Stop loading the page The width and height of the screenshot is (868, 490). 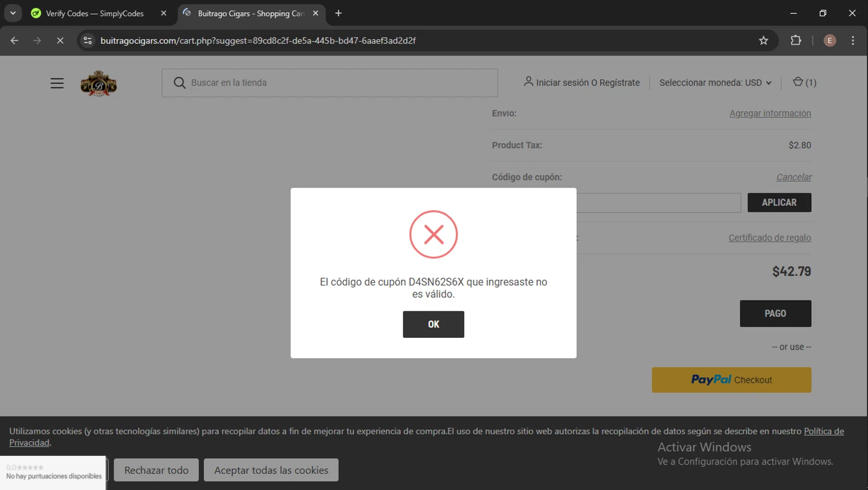[60, 40]
